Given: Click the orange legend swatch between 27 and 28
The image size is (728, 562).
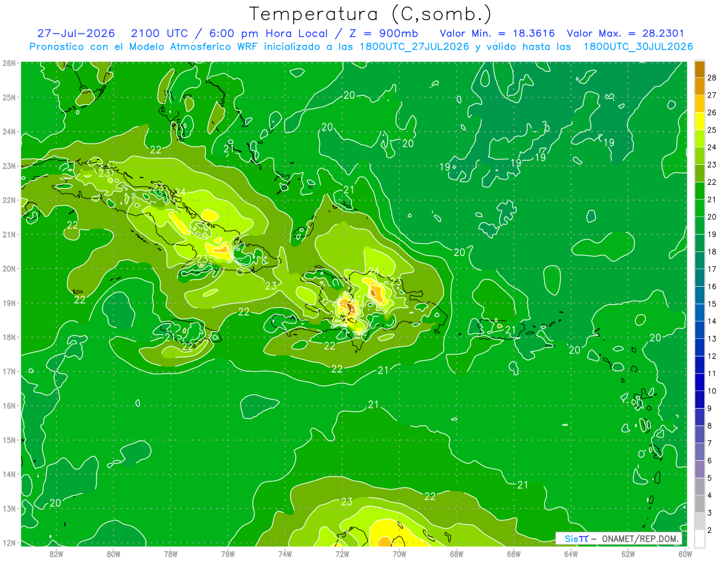Looking at the screenshot, I should pos(699,86).
